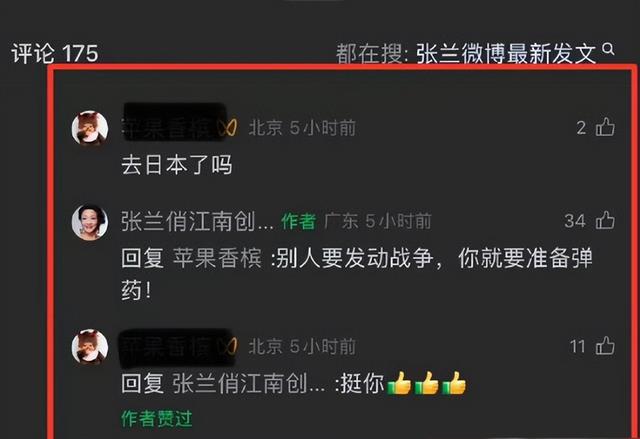Screen dimensions: 640x439
Task: Tap the 2 likes count on the first comment
Action: click(x=581, y=128)
